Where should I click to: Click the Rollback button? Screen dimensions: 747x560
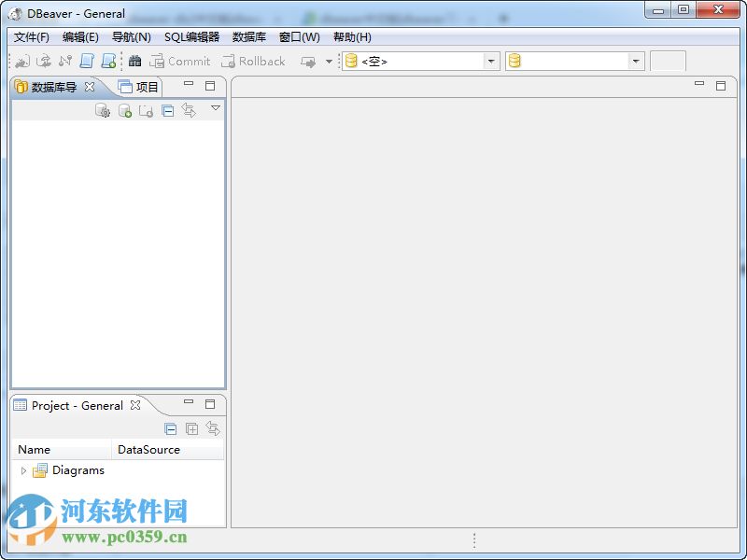253,61
